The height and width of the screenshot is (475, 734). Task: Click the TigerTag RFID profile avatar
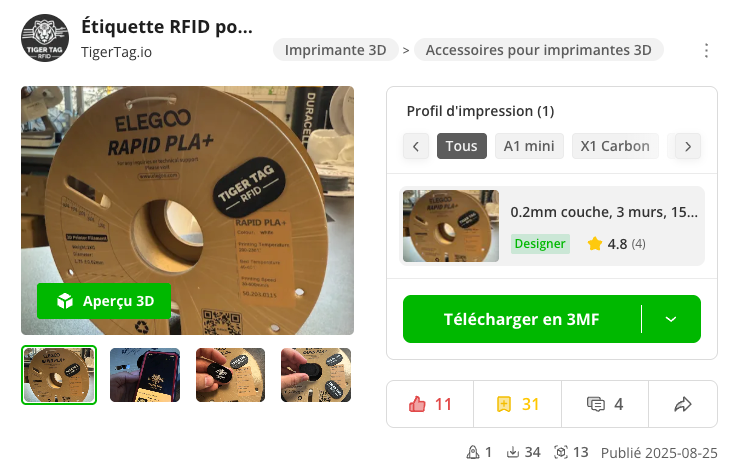coord(45,38)
